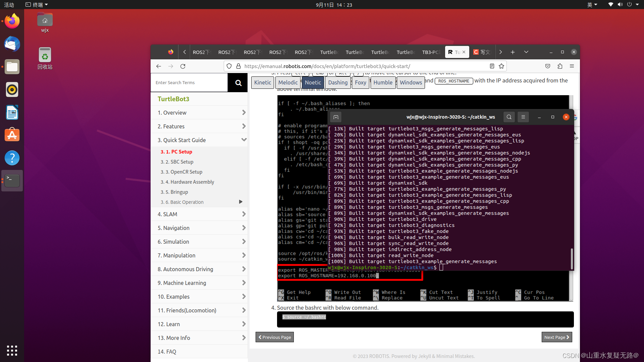Open the Firefox extensions menu
The image size is (644, 362).
560,66
